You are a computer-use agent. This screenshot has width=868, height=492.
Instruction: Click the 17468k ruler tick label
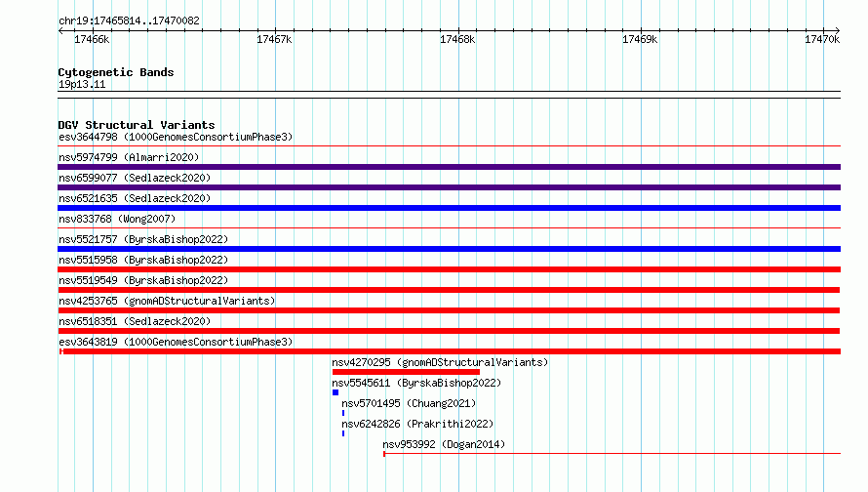coord(457,39)
